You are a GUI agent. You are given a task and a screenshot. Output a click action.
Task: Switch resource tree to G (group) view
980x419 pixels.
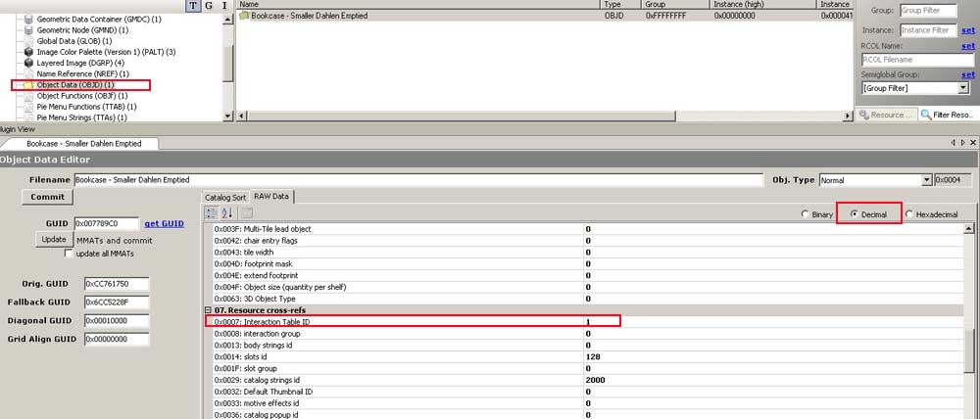(x=208, y=6)
